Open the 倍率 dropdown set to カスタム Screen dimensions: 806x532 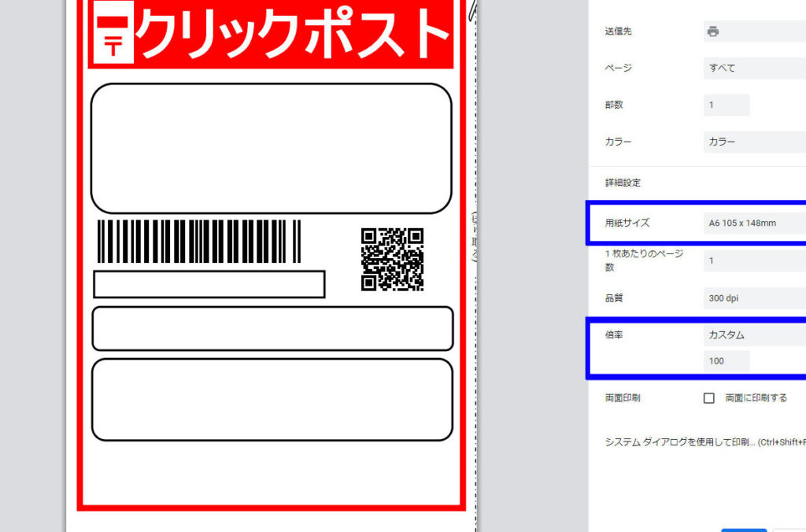click(753, 335)
